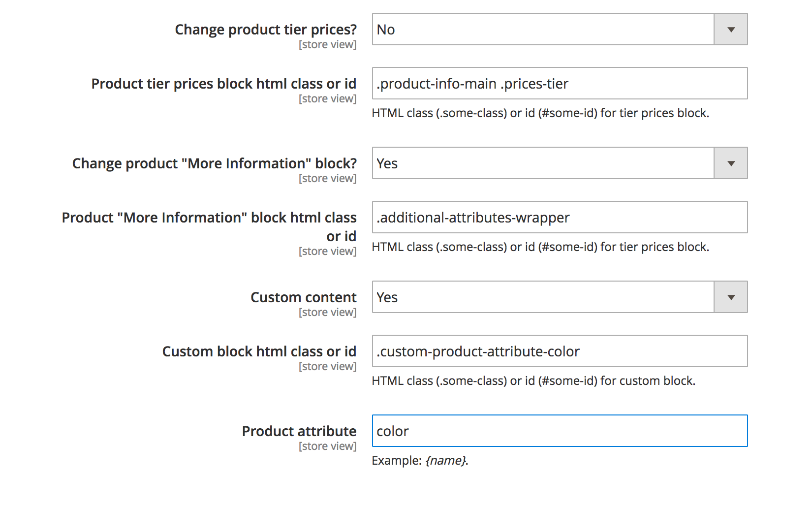812x508 pixels.
Task: Click the 'Custom block html class or id' label
Action: click(259, 351)
